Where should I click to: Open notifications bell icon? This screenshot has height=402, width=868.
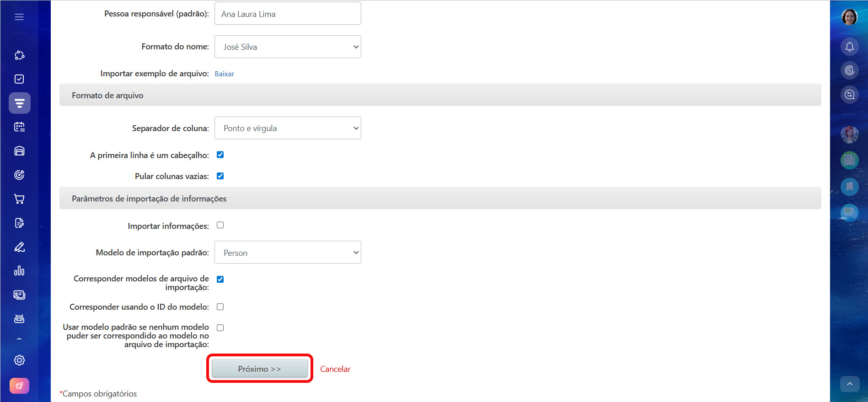coord(849,47)
